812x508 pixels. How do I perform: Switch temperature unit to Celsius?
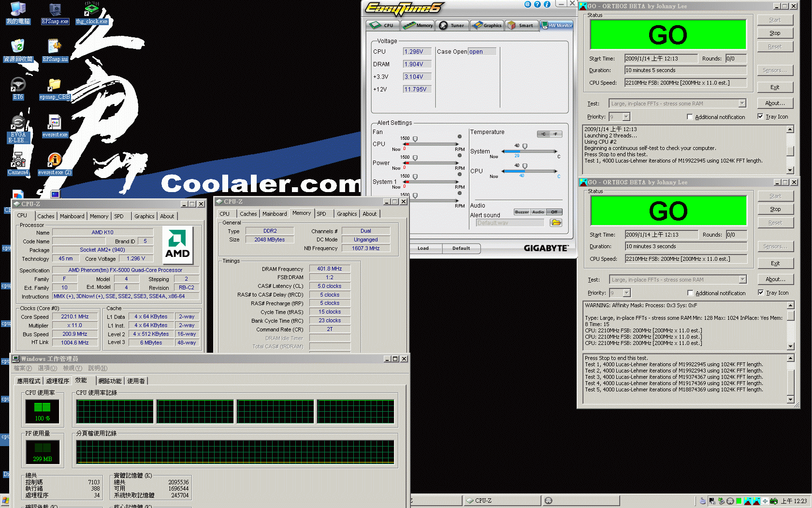pyautogui.click(x=543, y=134)
